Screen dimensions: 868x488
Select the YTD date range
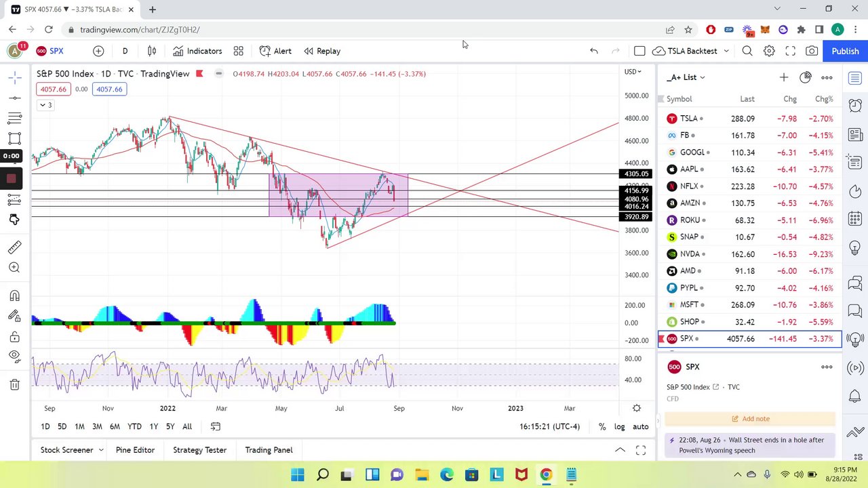coord(134,426)
